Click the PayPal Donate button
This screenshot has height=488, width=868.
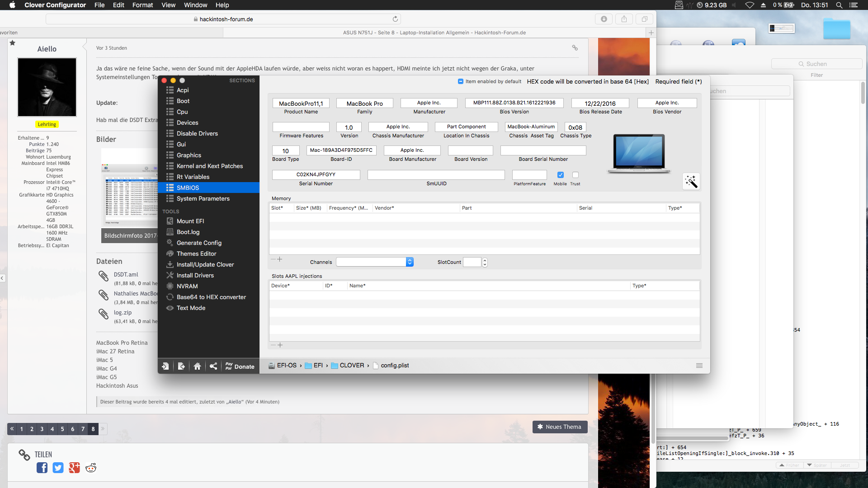point(240,366)
